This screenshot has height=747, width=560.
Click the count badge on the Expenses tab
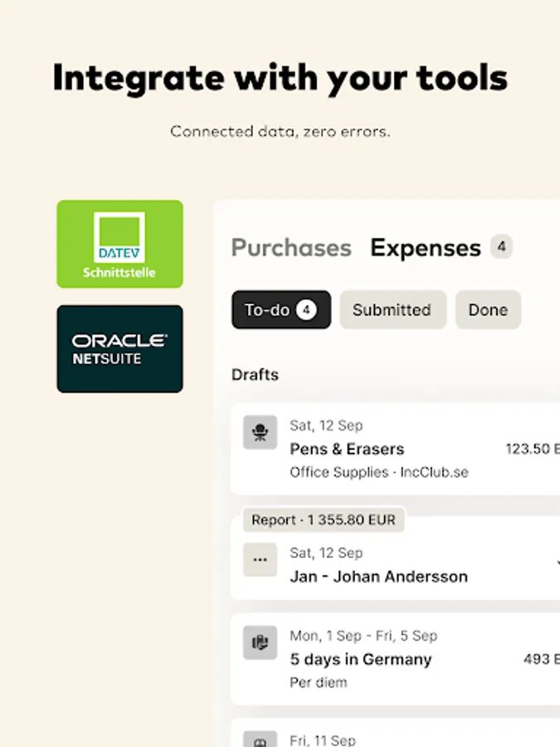502,247
